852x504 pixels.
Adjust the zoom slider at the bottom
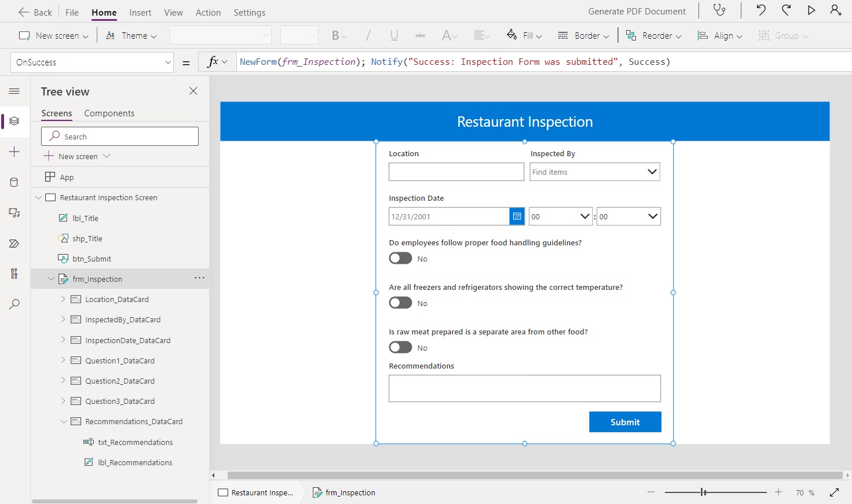point(701,492)
